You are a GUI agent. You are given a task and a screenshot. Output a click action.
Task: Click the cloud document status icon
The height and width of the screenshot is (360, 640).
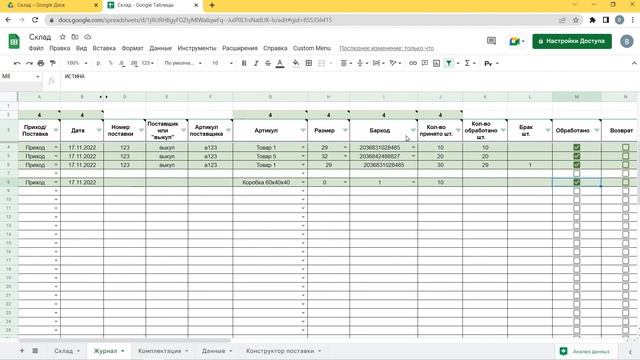point(87,37)
